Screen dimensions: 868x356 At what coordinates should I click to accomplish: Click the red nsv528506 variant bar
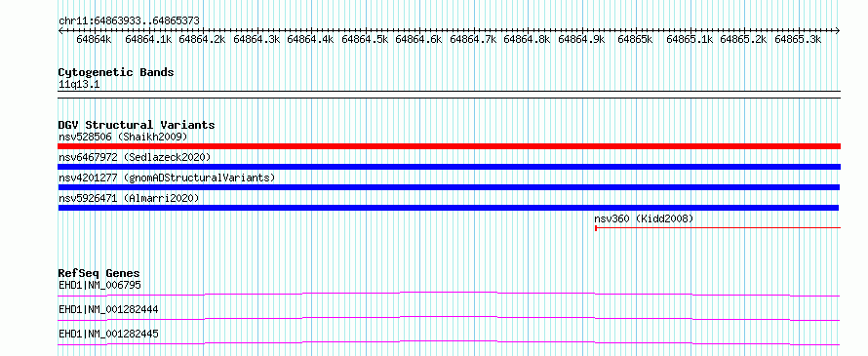[x=449, y=146]
